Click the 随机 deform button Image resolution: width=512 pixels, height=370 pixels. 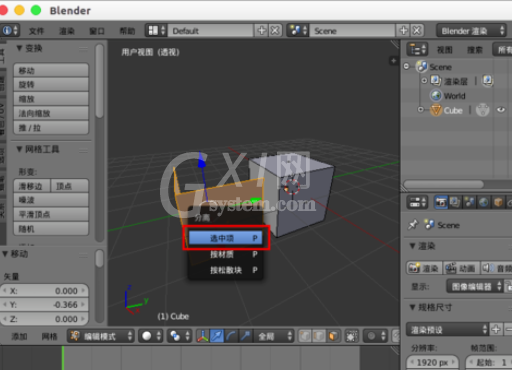coord(51,229)
